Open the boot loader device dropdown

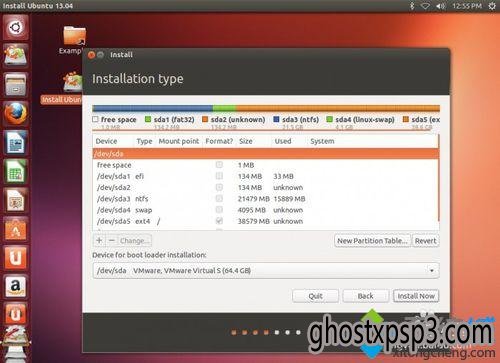click(266, 270)
